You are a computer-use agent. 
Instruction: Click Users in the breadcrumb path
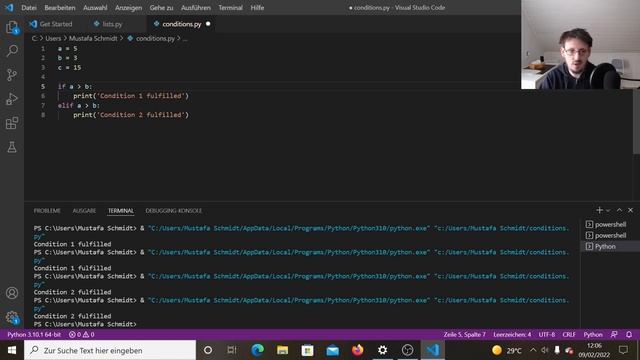(x=53, y=38)
